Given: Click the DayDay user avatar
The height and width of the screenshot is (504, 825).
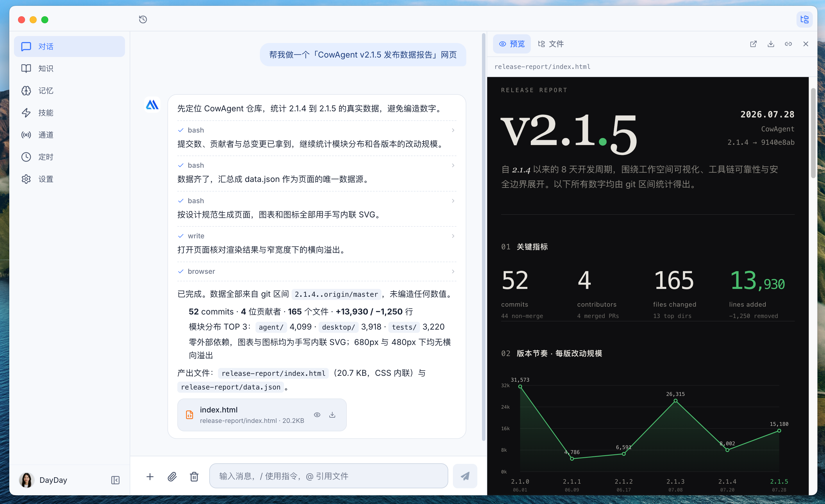Looking at the screenshot, I should tap(26, 480).
